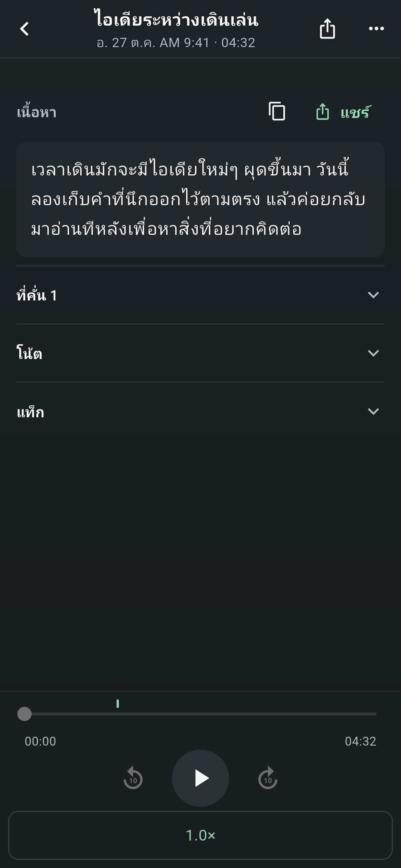The width and height of the screenshot is (401, 868).
Task: Play the recording
Action: [200, 778]
